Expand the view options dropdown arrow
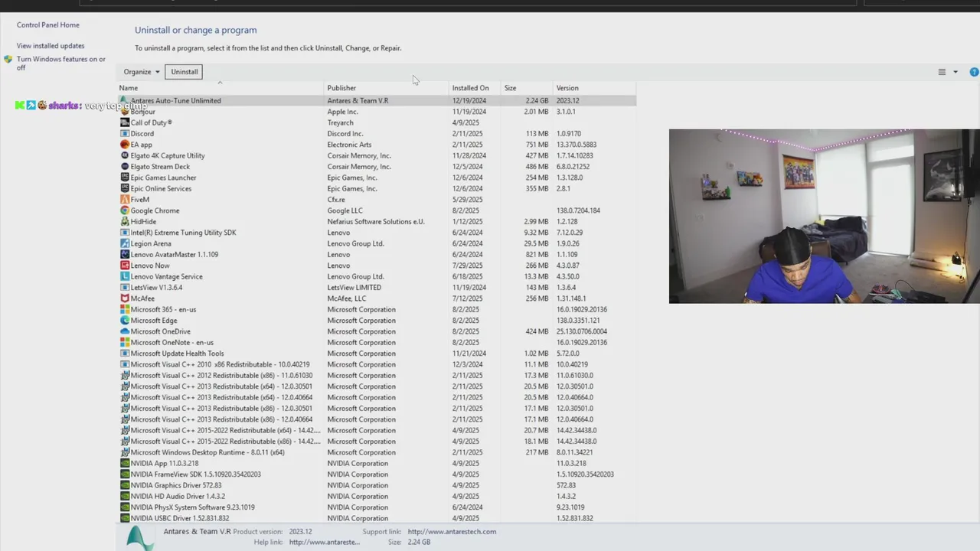Image resolution: width=980 pixels, height=551 pixels. pos(955,72)
